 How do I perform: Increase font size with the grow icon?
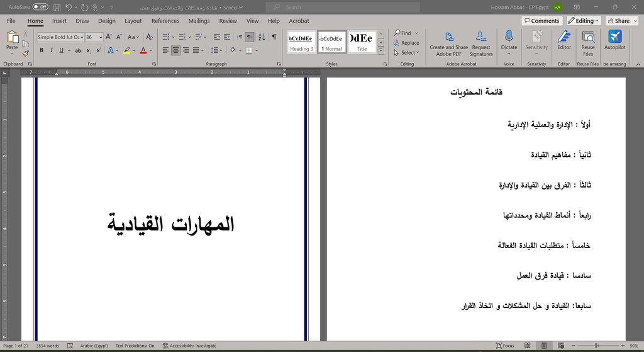pos(109,37)
